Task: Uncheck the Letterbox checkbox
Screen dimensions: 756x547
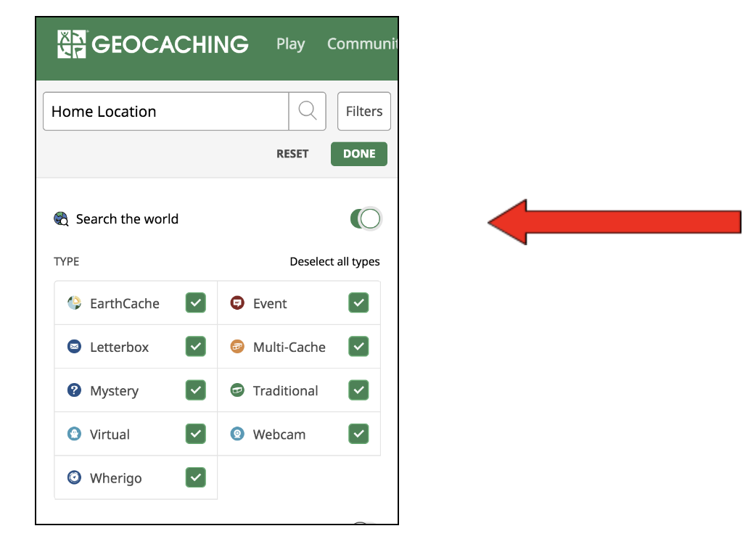Action: click(x=196, y=346)
